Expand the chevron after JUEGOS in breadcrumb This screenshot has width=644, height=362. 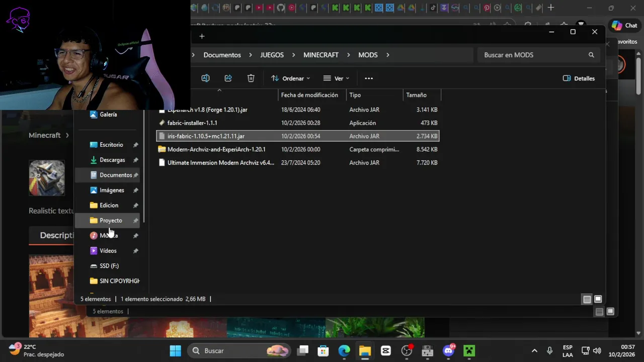coord(293,55)
